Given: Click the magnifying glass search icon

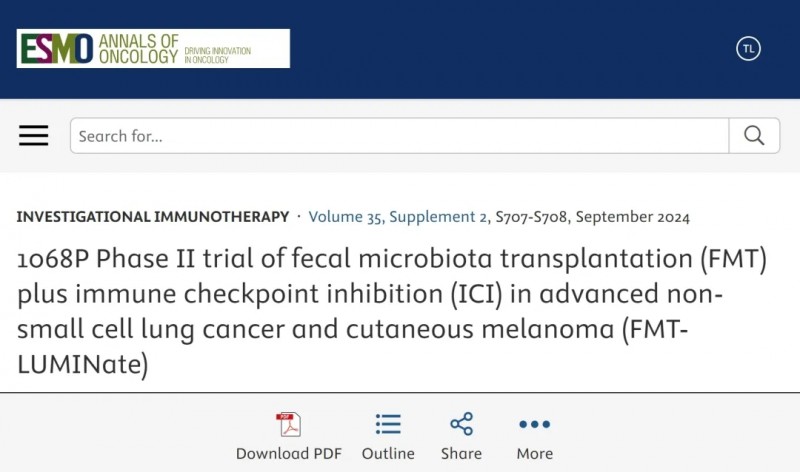Looking at the screenshot, I should pos(754,136).
